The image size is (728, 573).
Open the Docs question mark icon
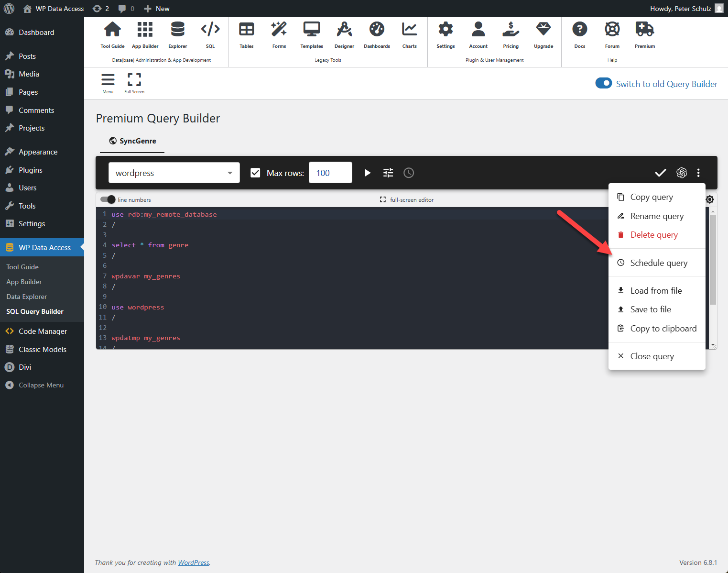[x=580, y=30]
